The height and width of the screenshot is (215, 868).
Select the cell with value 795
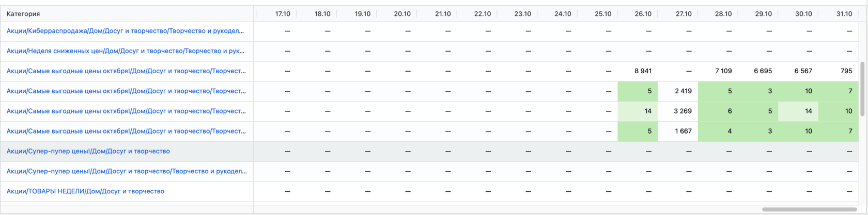click(x=846, y=71)
